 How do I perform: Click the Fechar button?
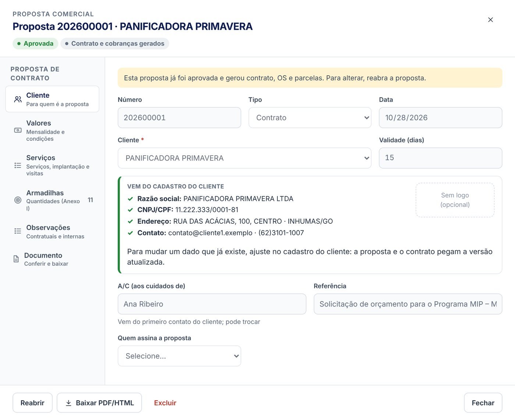pos(483,403)
